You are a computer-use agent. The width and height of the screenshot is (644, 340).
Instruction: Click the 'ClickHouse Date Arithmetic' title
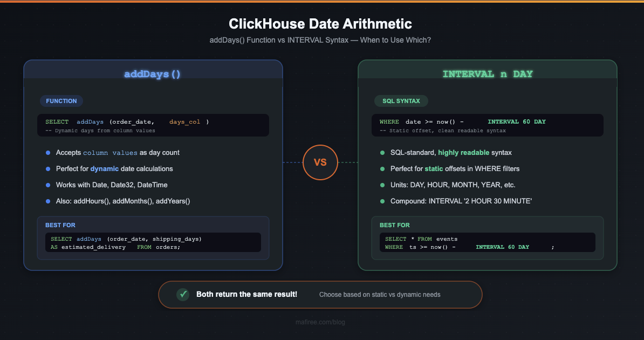[x=320, y=24]
